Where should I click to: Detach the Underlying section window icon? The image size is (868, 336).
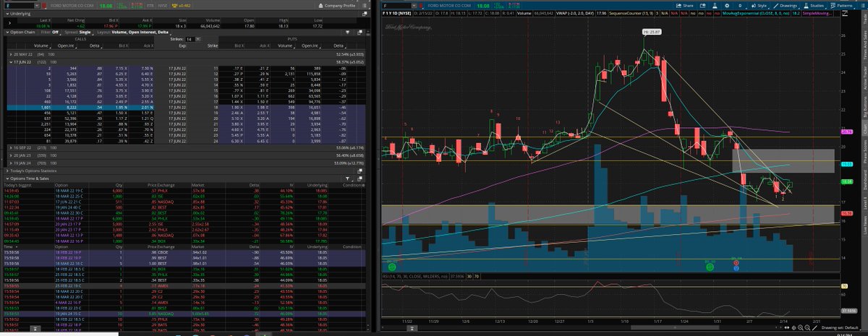(x=363, y=13)
